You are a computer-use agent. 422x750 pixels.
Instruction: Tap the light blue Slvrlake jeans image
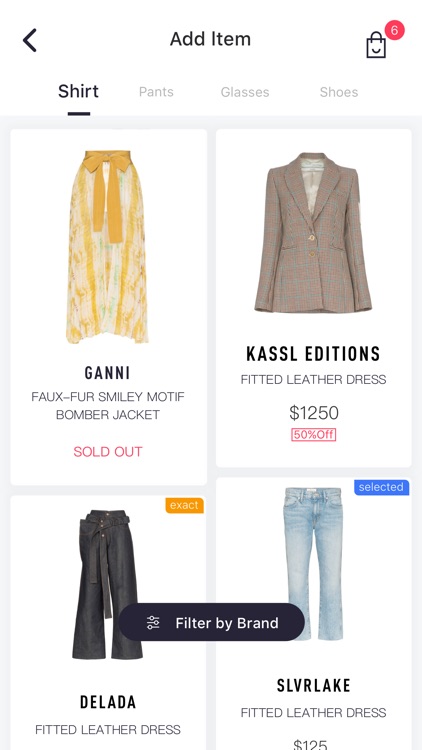pyautogui.click(x=313, y=563)
